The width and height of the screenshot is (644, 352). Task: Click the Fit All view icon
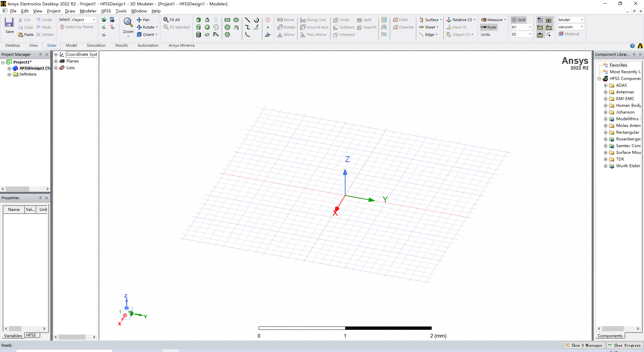pyautogui.click(x=172, y=20)
